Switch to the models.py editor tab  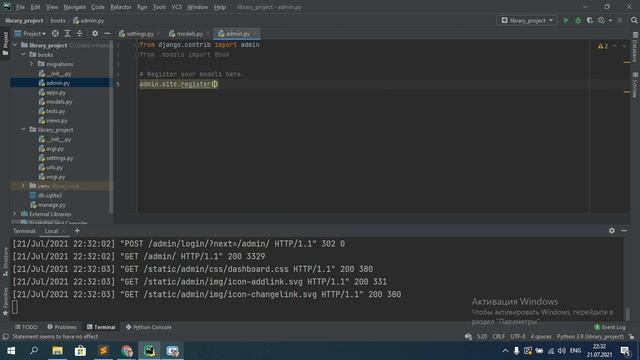189,34
